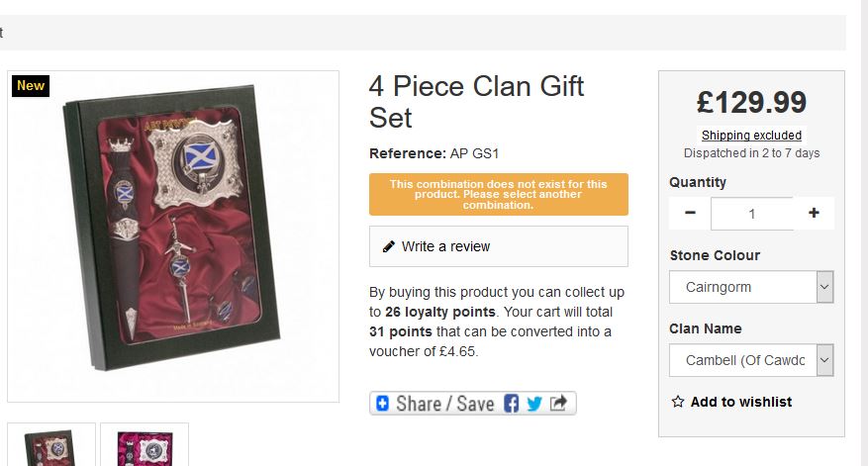Click Add to wishlist text
This screenshot has height=466, width=868.
(741, 402)
